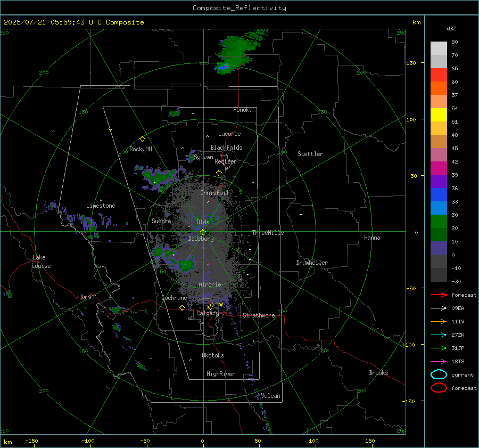Image resolution: width=479 pixels, height=448 pixels.
Task: Click the Vulcan label
Action: coord(270,396)
